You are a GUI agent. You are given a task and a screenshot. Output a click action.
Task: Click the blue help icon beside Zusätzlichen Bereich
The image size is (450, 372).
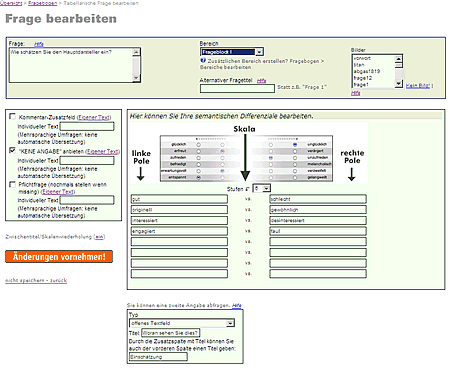click(203, 61)
